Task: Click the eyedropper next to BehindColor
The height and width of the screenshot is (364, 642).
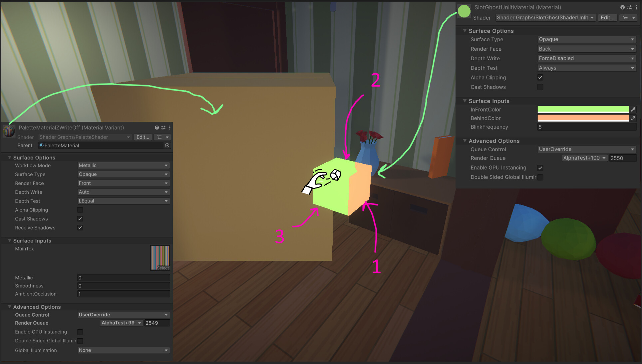Action: pos(633,118)
